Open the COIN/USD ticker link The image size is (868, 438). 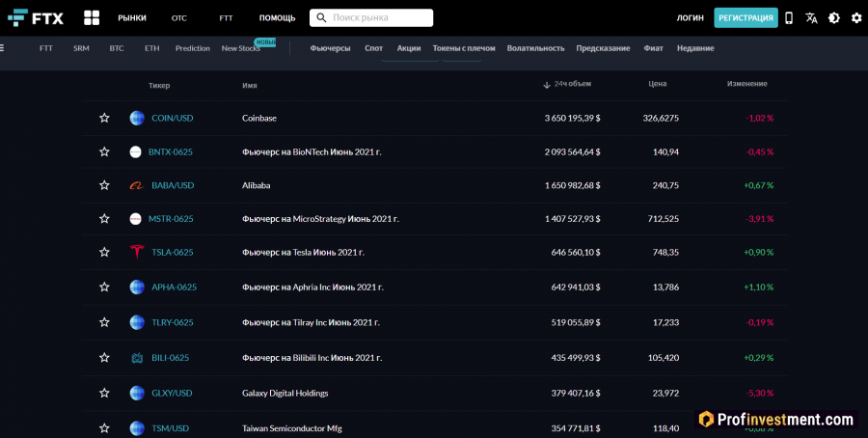click(173, 118)
